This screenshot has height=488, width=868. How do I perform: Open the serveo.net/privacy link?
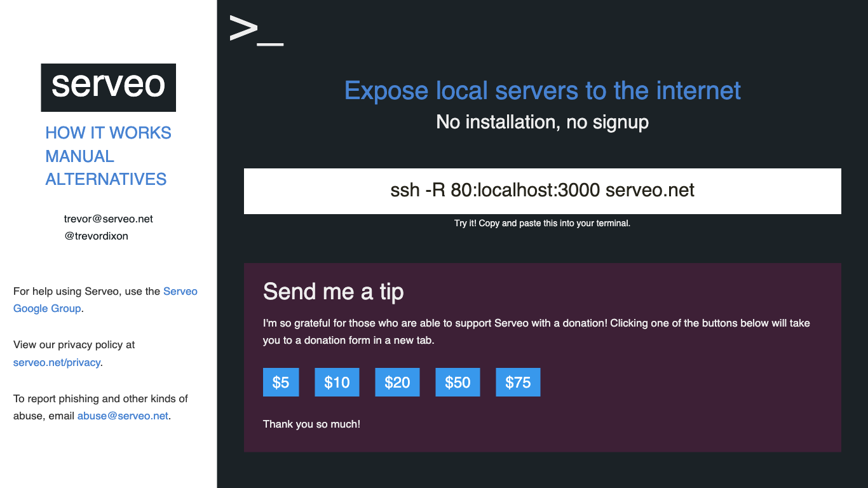pos(57,363)
